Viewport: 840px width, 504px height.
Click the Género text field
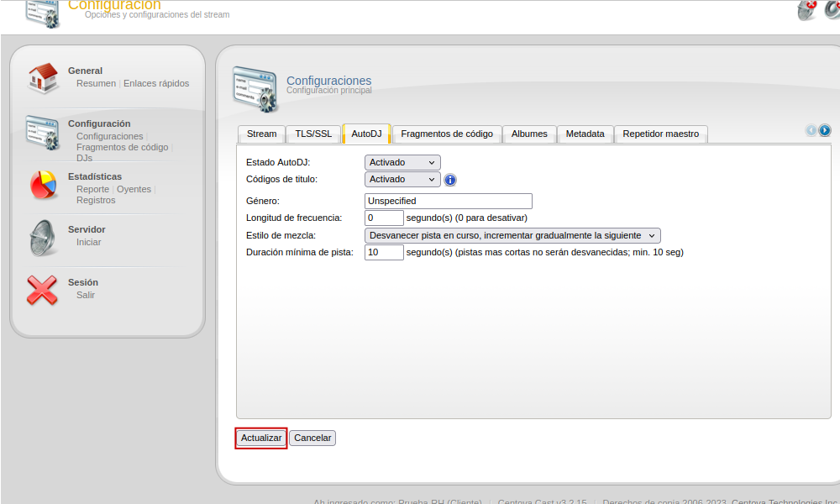click(449, 201)
